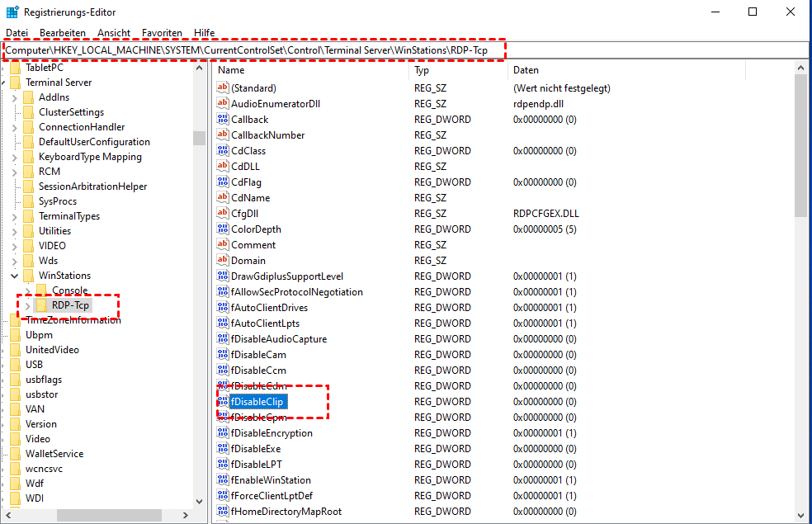812x524 pixels.
Task: Click the RDP-Tcp folder icon
Action: click(42, 305)
